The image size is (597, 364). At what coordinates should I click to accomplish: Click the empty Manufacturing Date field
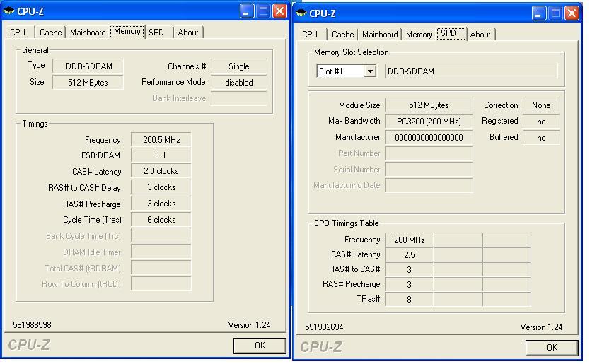(429, 186)
